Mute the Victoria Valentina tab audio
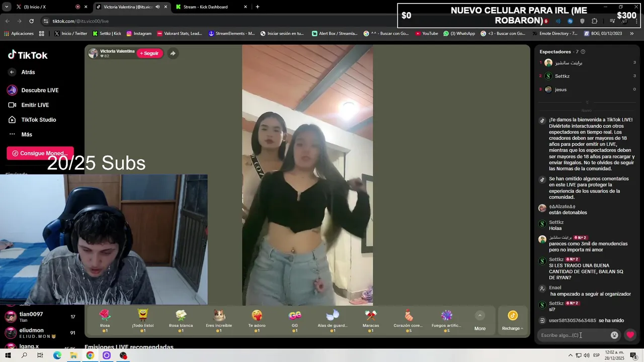Image resolution: width=644 pixels, height=362 pixels. [157, 7]
